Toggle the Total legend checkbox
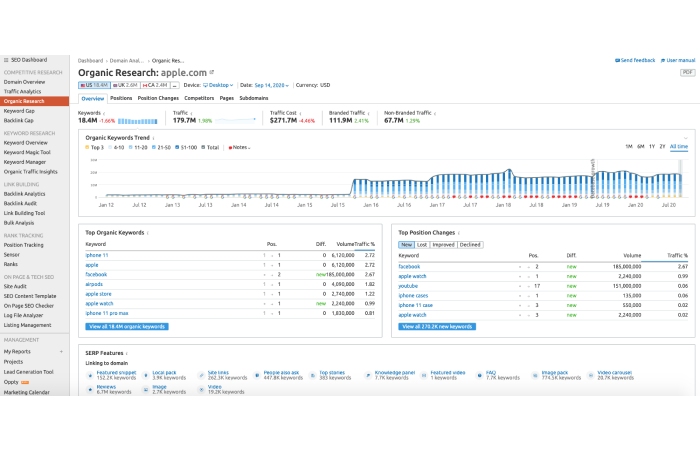Image resolution: width=700 pixels, height=450 pixels. pos(203,147)
